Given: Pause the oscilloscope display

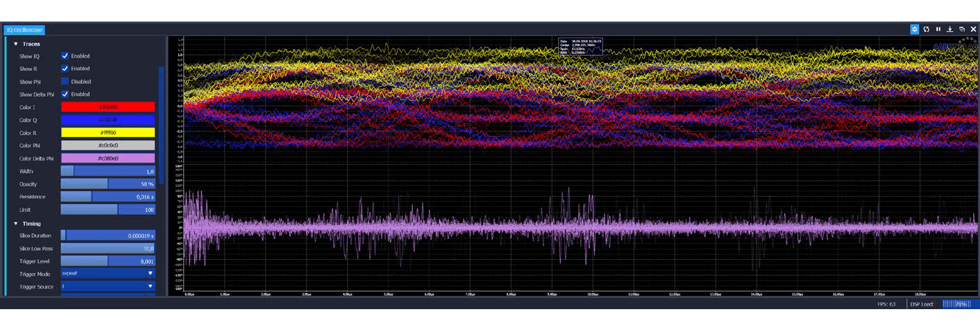Looking at the screenshot, I should (x=938, y=29).
